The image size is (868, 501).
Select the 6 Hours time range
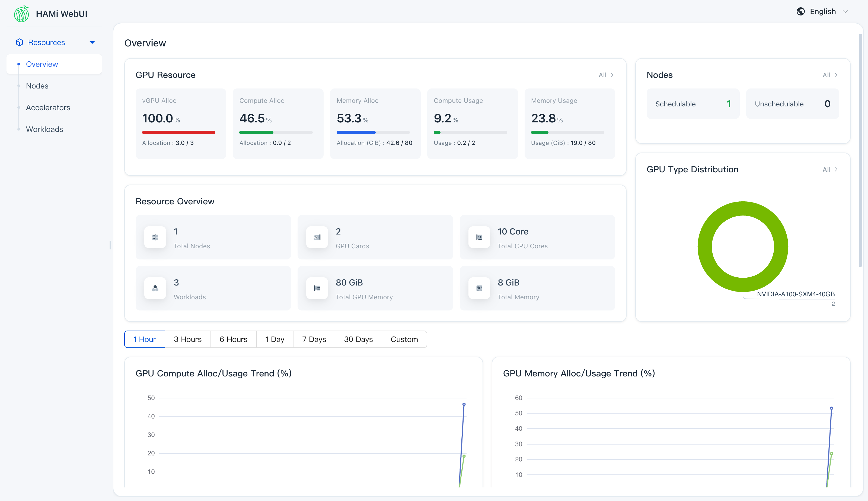pos(234,339)
